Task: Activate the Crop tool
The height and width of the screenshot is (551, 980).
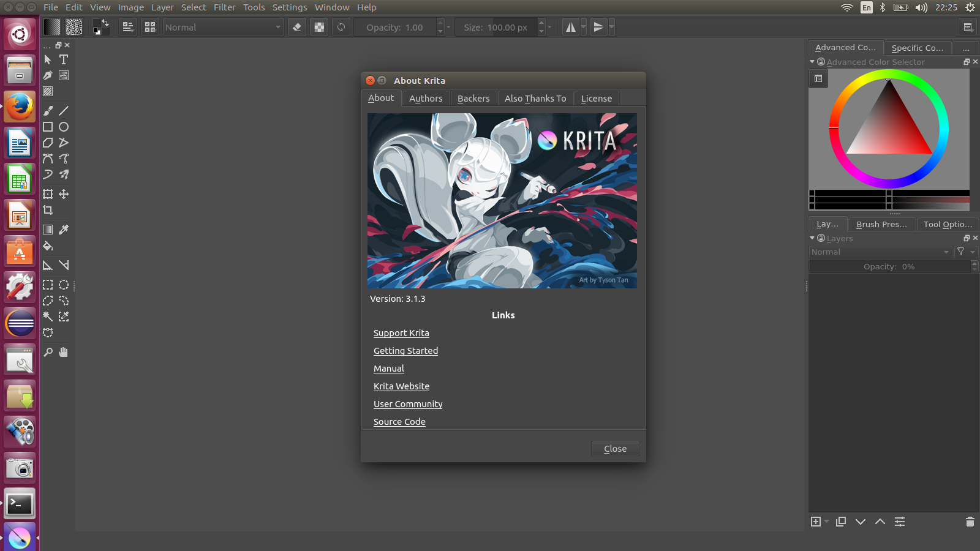Action: (48, 211)
